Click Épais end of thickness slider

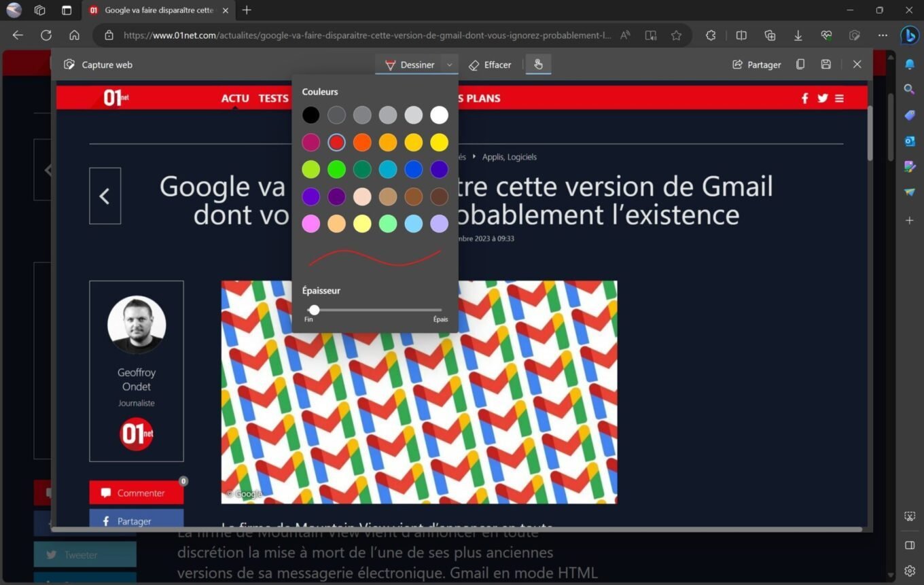440,319
